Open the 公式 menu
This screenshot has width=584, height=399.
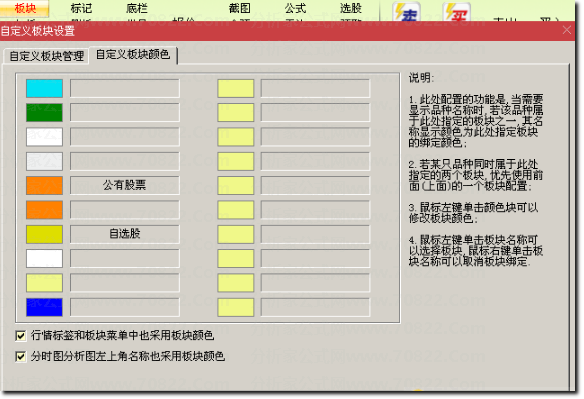[295, 8]
